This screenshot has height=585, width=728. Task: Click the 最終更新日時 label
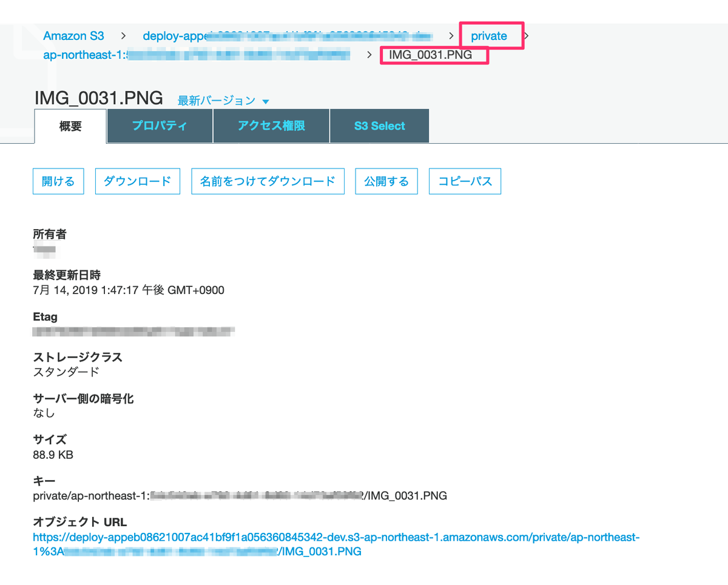coord(67,276)
